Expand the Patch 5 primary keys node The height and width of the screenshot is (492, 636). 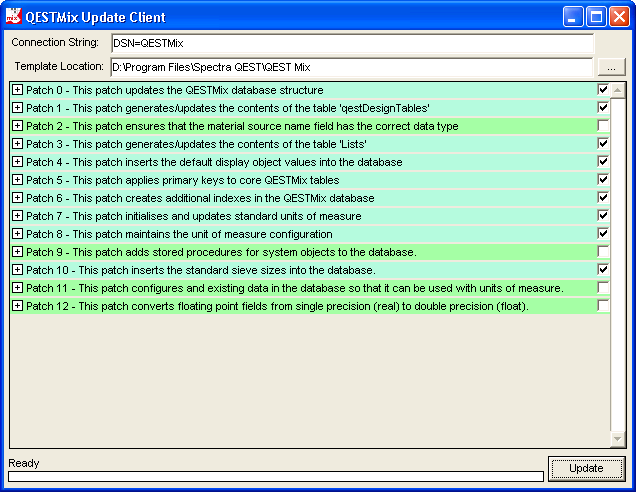coord(18,180)
